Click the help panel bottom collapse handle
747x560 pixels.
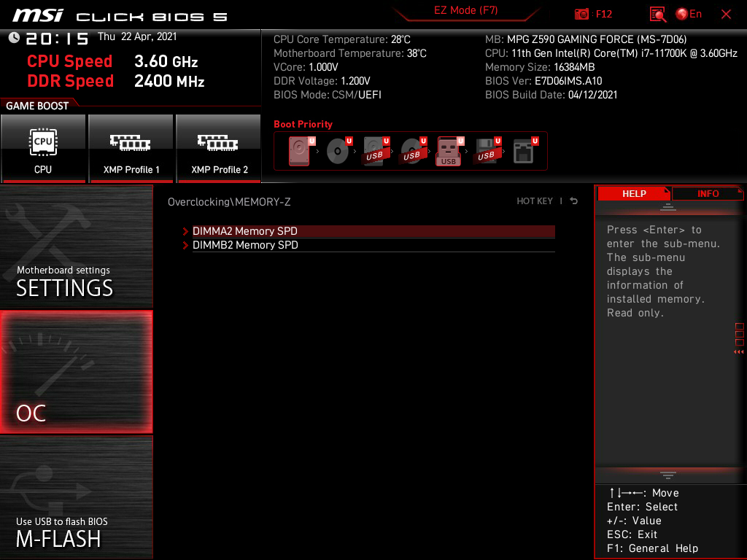(668, 475)
